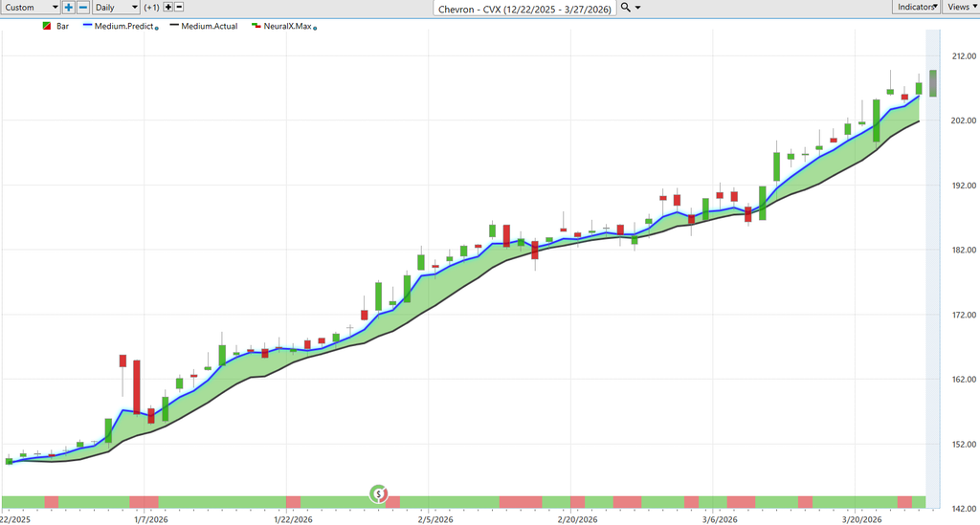Click the blue minus zoom-out button

[82, 8]
